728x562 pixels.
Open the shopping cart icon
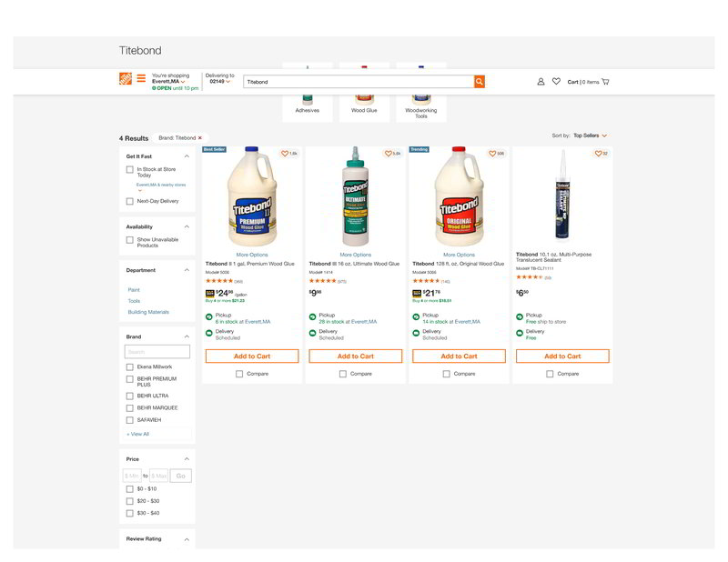(605, 82)
